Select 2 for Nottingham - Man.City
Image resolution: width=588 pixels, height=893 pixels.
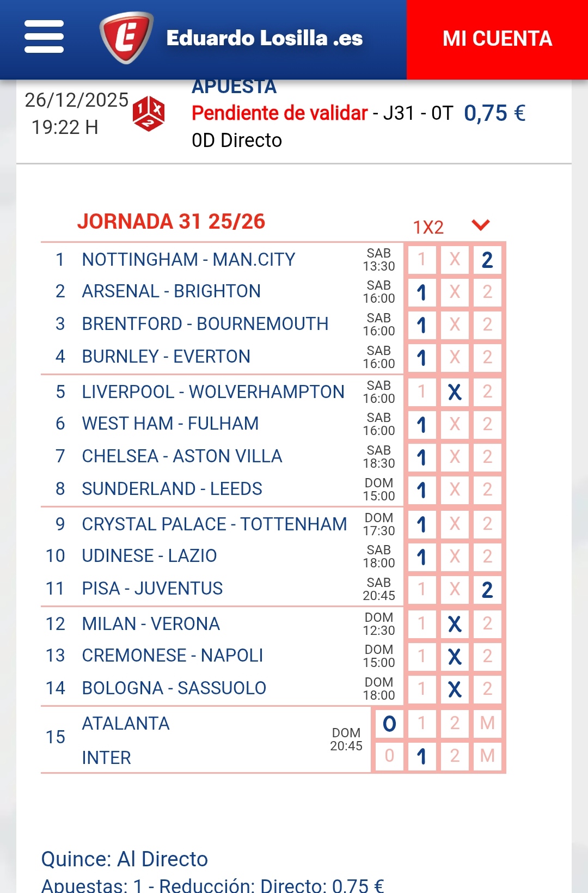487,260
